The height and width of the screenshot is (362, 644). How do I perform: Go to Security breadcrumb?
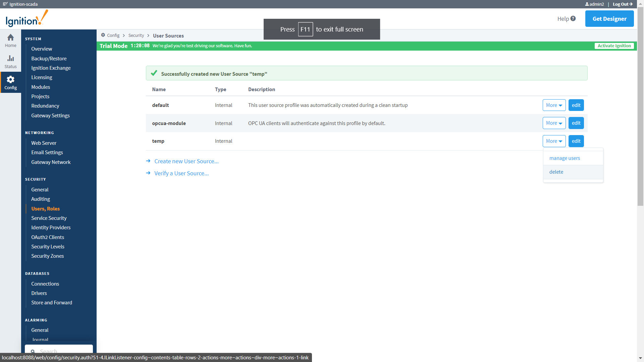[136, 35]
